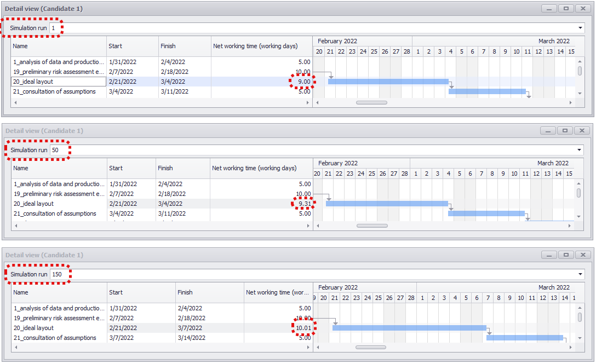Click Gantt horizontal scrollbar thumb in middle panel

[x=372, y=226]
